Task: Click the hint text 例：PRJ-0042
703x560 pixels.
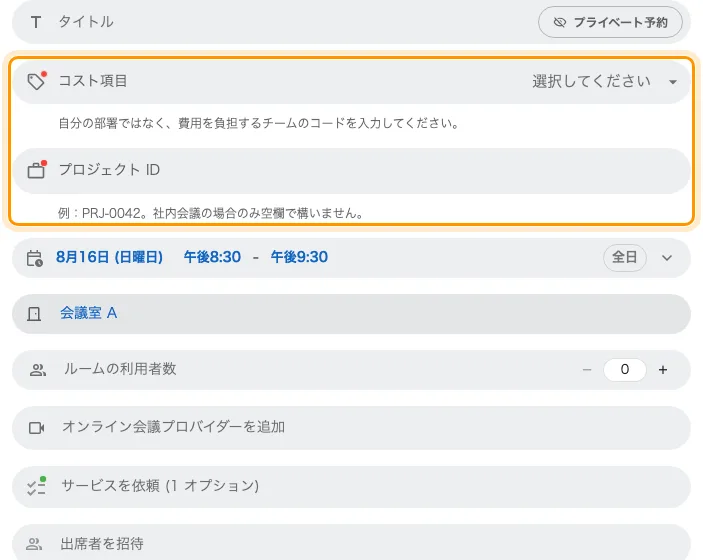Action: [100, 213]
